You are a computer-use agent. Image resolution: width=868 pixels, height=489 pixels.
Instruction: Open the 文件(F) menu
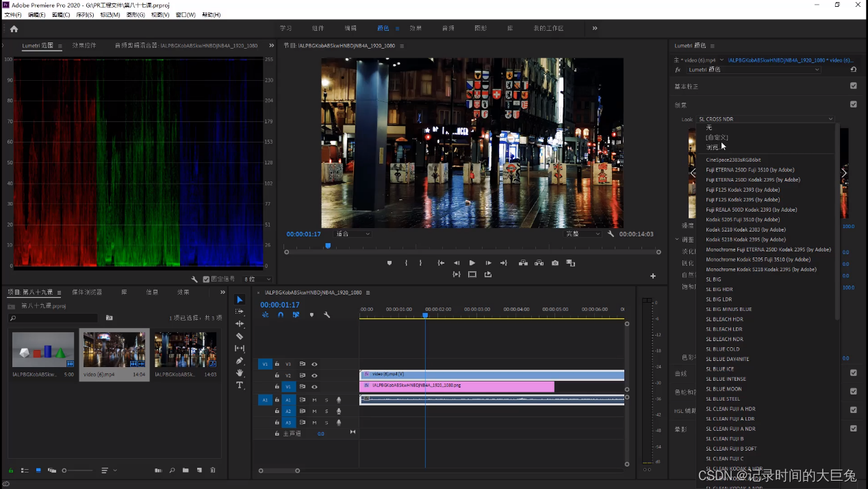(x=13, y=14)
